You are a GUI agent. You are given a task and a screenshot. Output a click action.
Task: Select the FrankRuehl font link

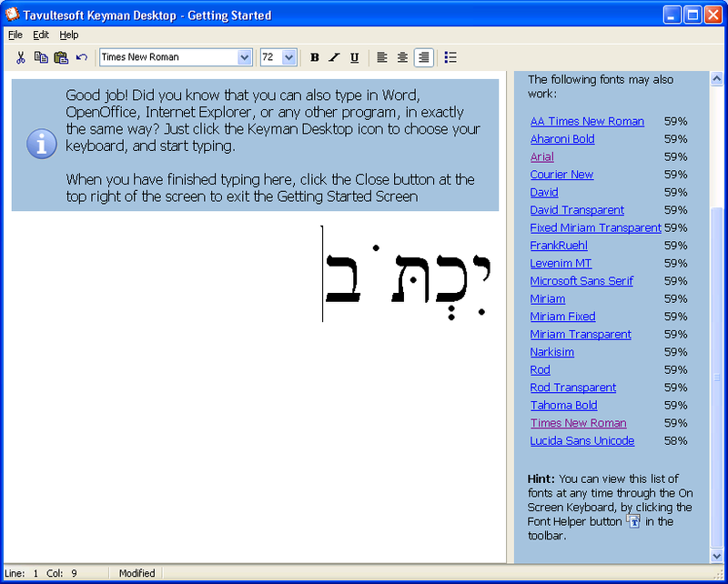point(559,246)
